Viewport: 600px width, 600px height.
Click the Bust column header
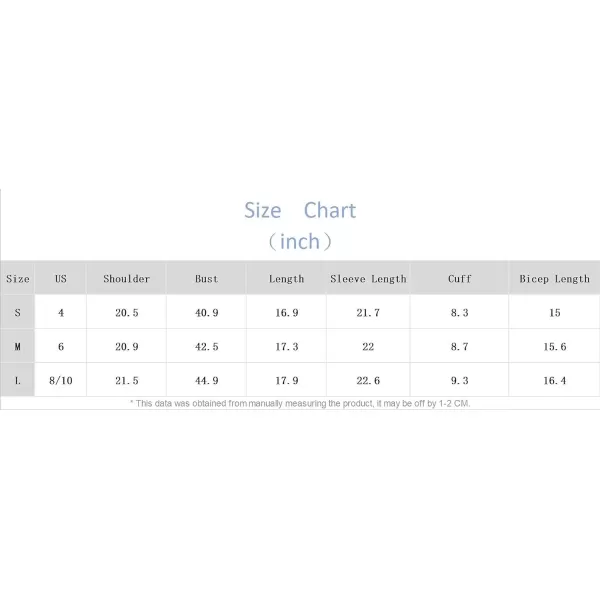click(x=207, y=279)
